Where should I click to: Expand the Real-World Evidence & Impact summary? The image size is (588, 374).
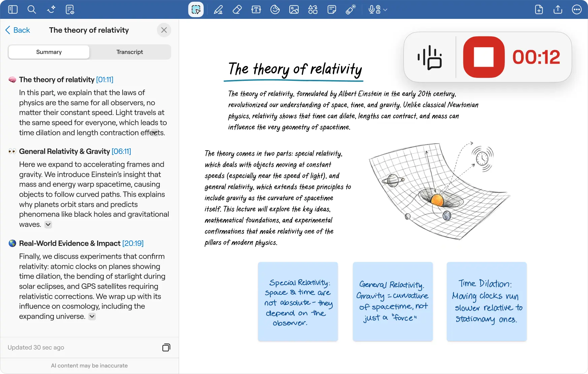click(x=92, y=316)
